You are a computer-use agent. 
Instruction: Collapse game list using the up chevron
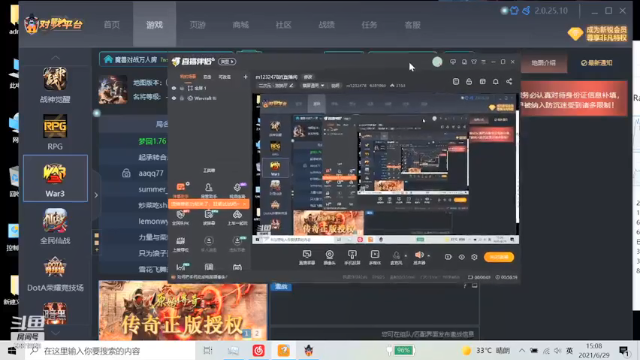tap(55, 58)
